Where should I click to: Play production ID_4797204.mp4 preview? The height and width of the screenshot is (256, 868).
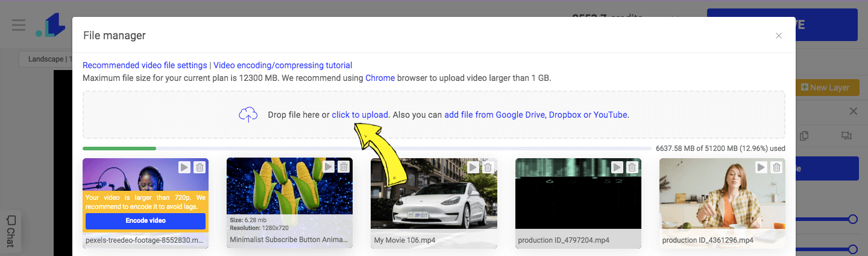click(x=617, y=167)
